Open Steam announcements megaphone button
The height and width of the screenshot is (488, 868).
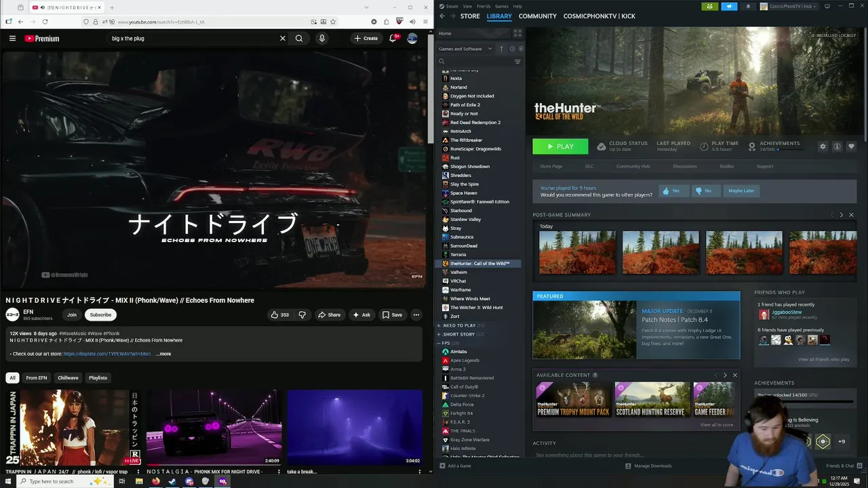729,6
